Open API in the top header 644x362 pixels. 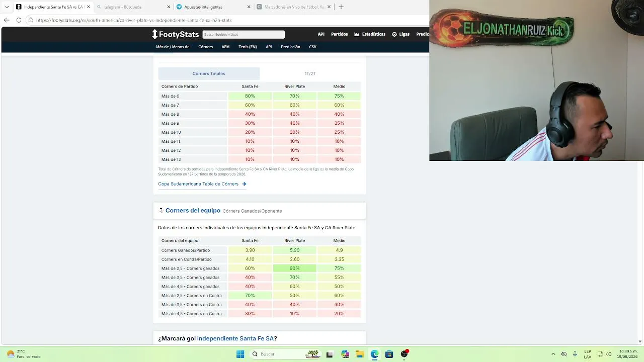coord(321,34)
